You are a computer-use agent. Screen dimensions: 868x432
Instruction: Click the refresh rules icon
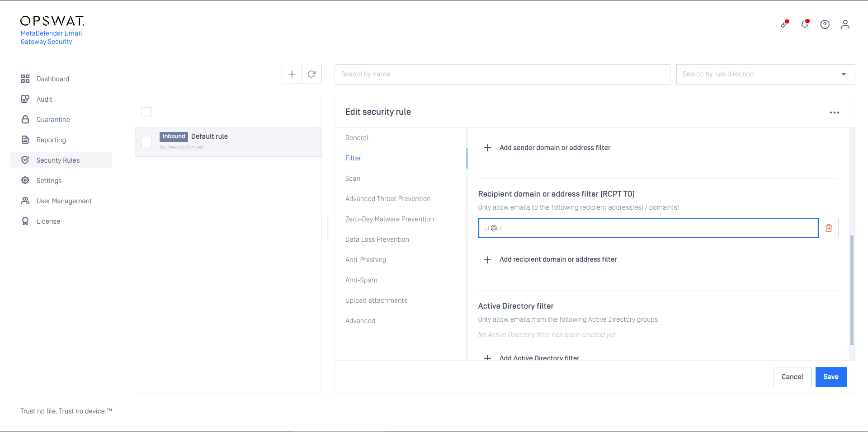click(x=311, y=74)
